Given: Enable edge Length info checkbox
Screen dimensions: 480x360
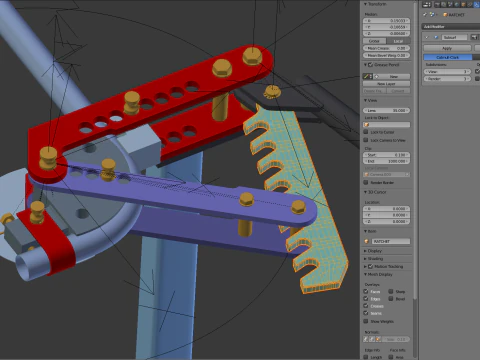Looking at the screenshot, I should pyautogui.click(x=366, y=357).
